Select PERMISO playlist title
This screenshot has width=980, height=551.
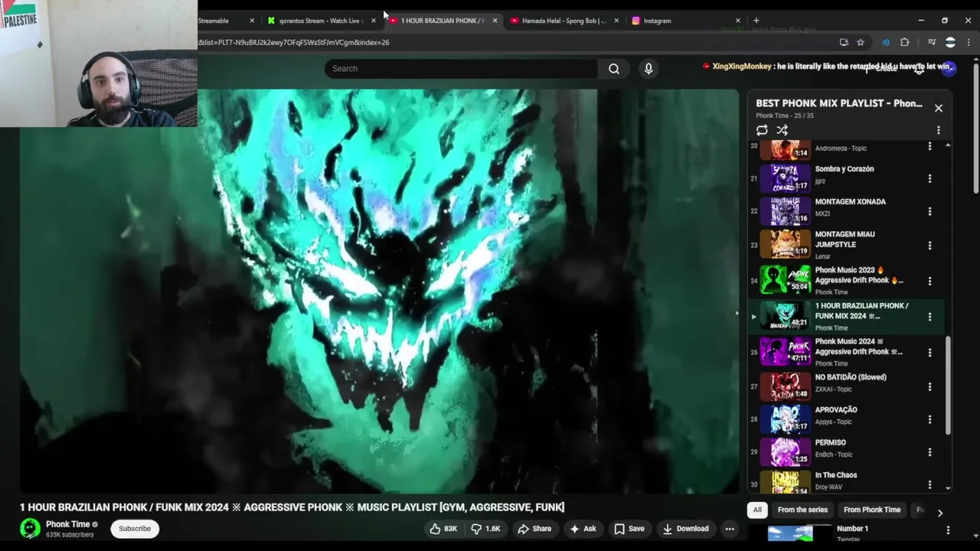click(831, 443)
